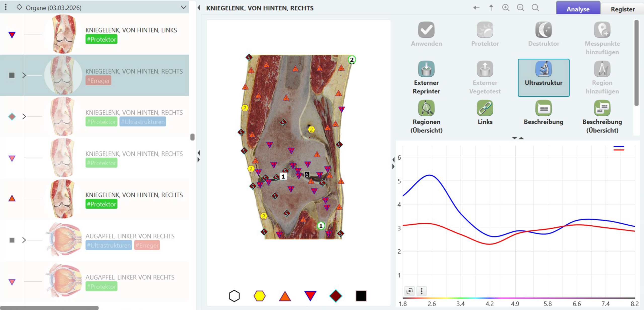Viewport: 644px width, 310px height.
Task: Click the #Protektor tag on Kniegelenk links
Action: [x=101, y=39]
